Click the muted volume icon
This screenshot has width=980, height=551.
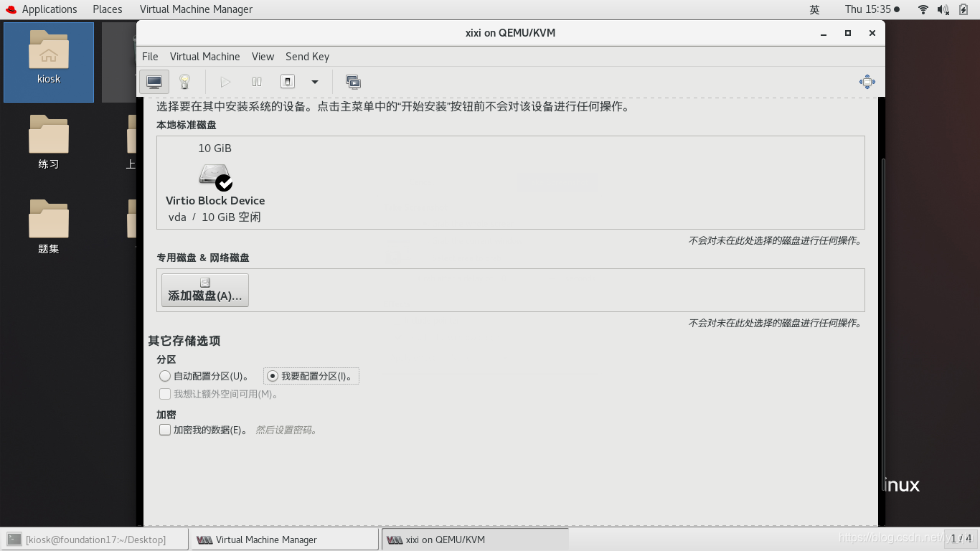tap(943, 9)
